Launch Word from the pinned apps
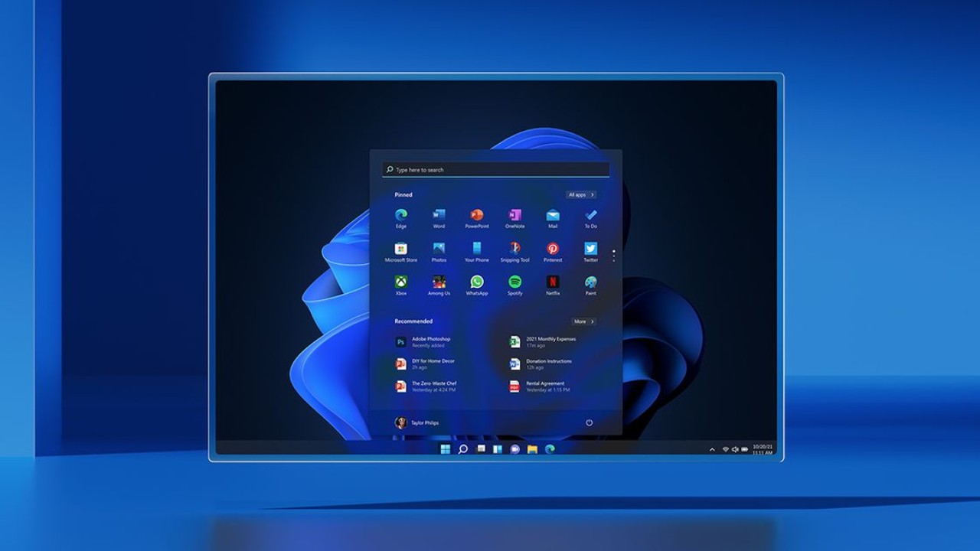 click(x=439, y=216)
